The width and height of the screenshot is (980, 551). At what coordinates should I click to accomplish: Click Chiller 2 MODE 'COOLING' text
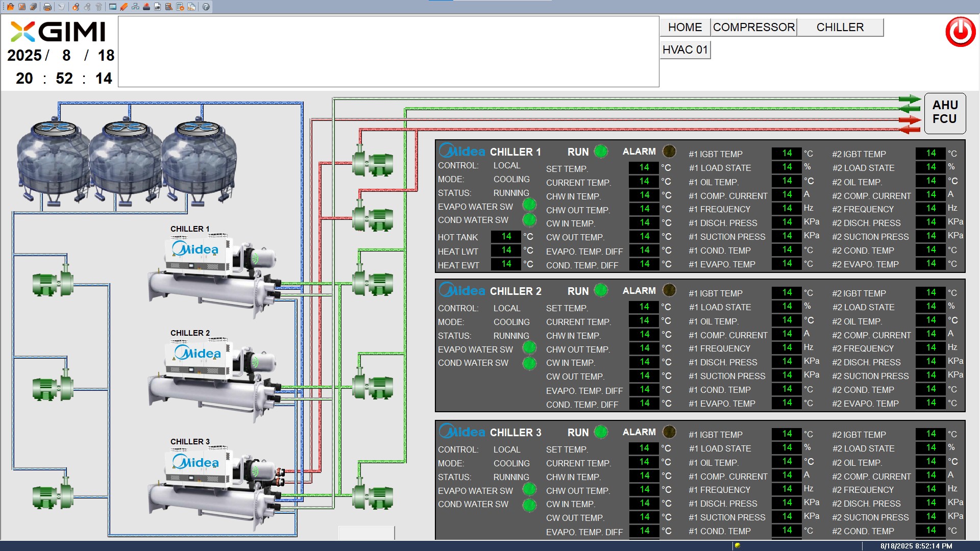[x=511, y=322]
